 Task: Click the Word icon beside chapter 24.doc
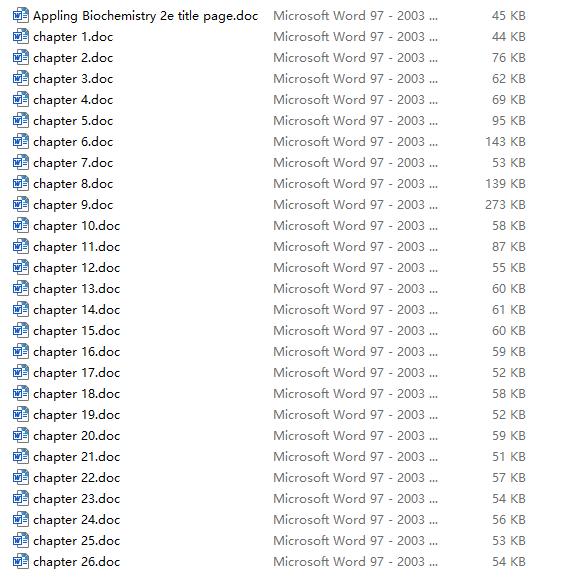pyautogui.click(x=21, y=519)
